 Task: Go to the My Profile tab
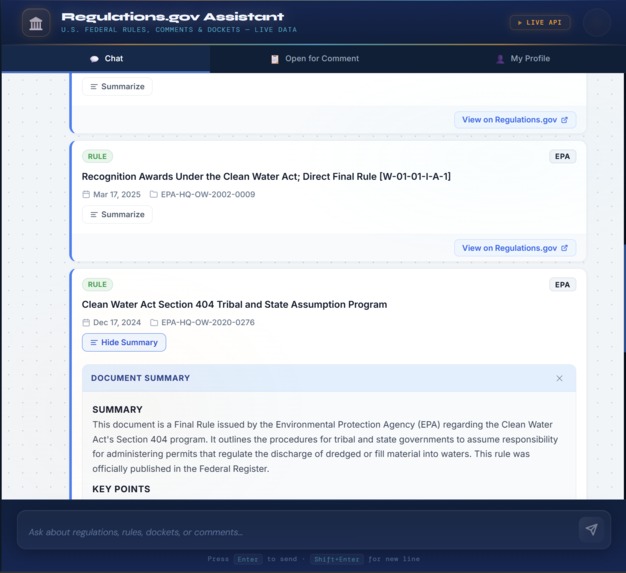(522, 59)
